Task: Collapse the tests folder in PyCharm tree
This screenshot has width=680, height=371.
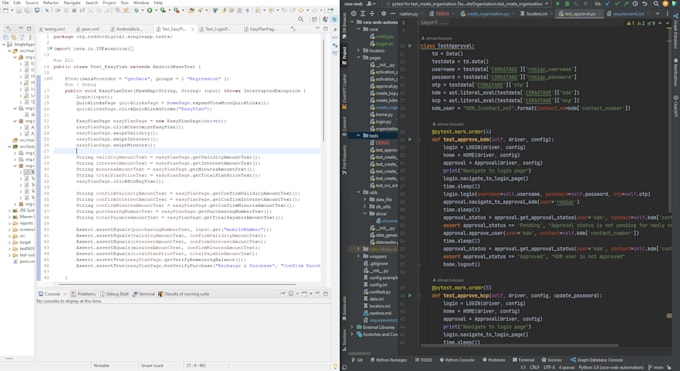Action: point(359,135)
